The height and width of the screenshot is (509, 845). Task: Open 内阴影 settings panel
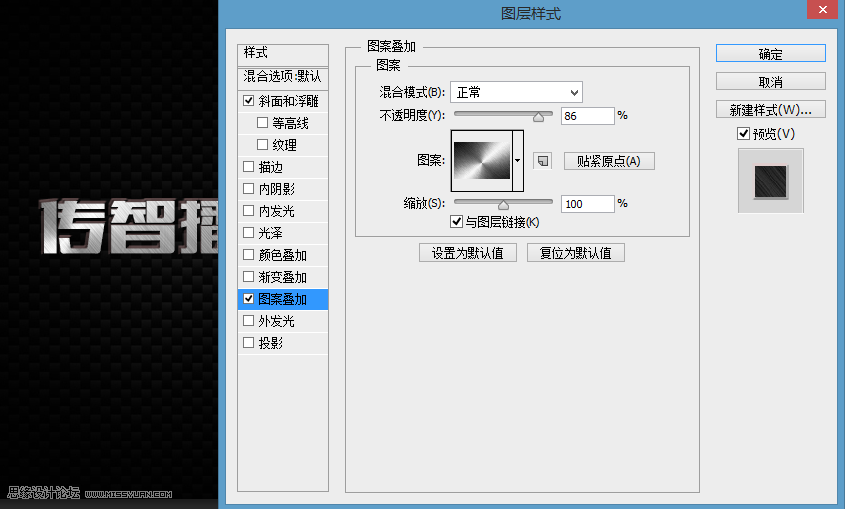click(x=276, y=189)
